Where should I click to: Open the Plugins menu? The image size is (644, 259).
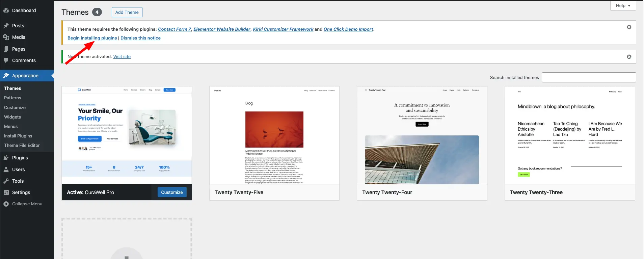[27, 158]
